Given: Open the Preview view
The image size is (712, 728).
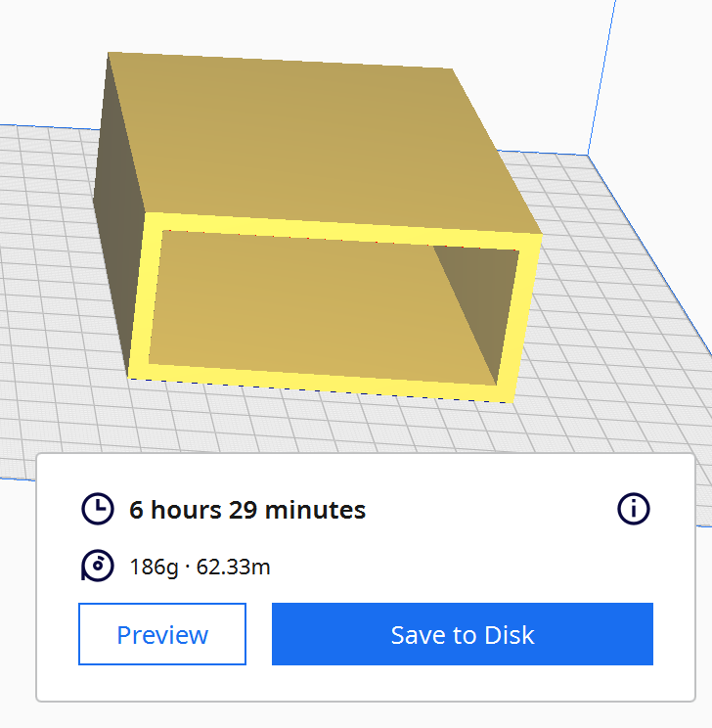Looking at the screenshot, I should click(162, 634).
